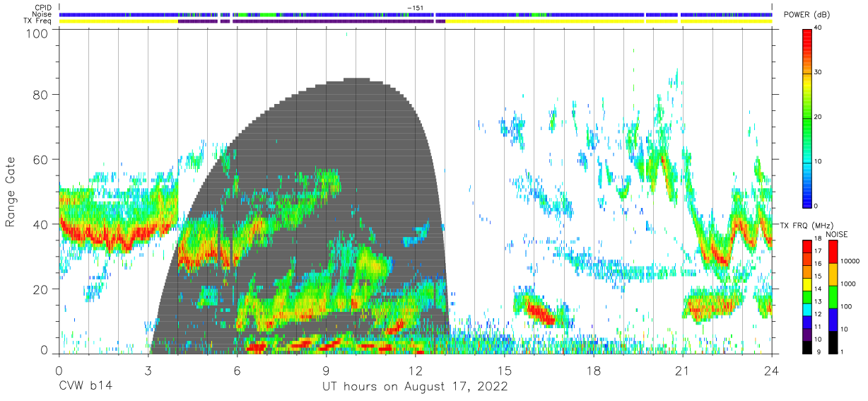Click the y-axis tick label '100'
Screen dimensions: 868x401
37,33
